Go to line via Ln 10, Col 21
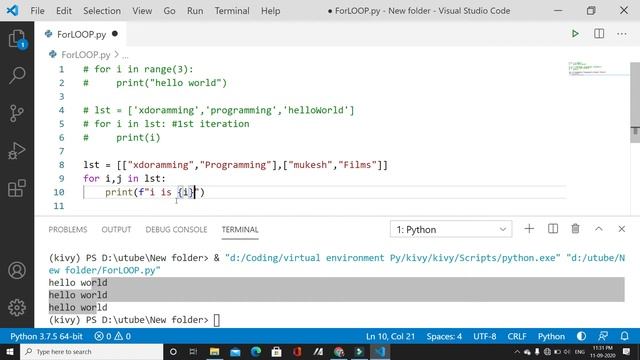The image size is (640, 360). point(390,336)
